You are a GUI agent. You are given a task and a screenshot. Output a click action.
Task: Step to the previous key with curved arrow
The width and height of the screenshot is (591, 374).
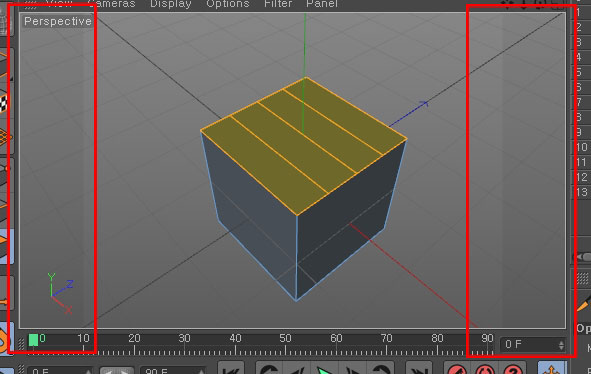click(x=269, y=368)
